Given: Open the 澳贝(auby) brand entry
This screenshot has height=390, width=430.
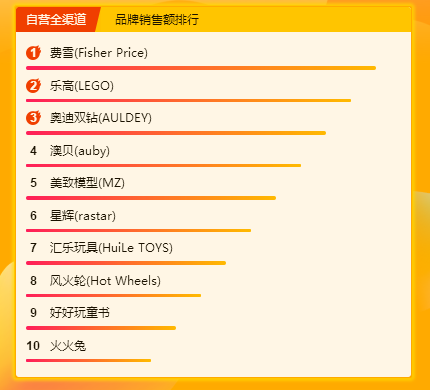Looking at the screenshot, I should click(x=80, y=151).
